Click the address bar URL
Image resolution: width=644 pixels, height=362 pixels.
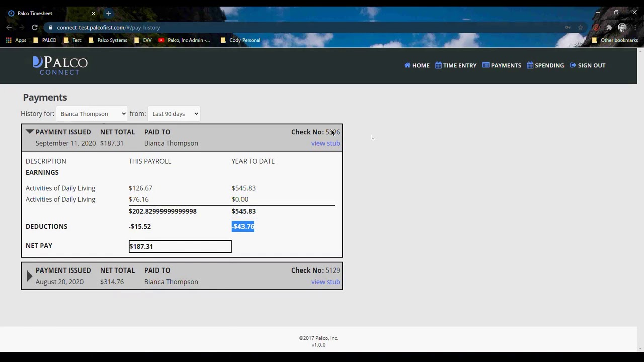(x=109, y=28)
